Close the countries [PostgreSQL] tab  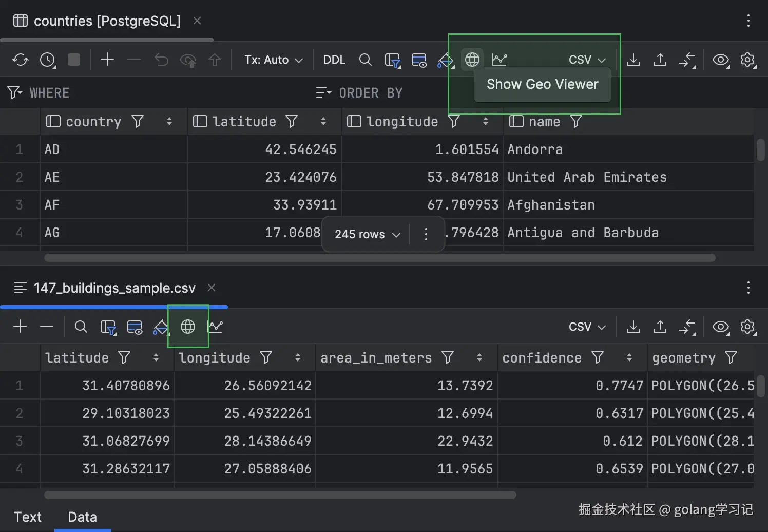(x=197, y=21)
